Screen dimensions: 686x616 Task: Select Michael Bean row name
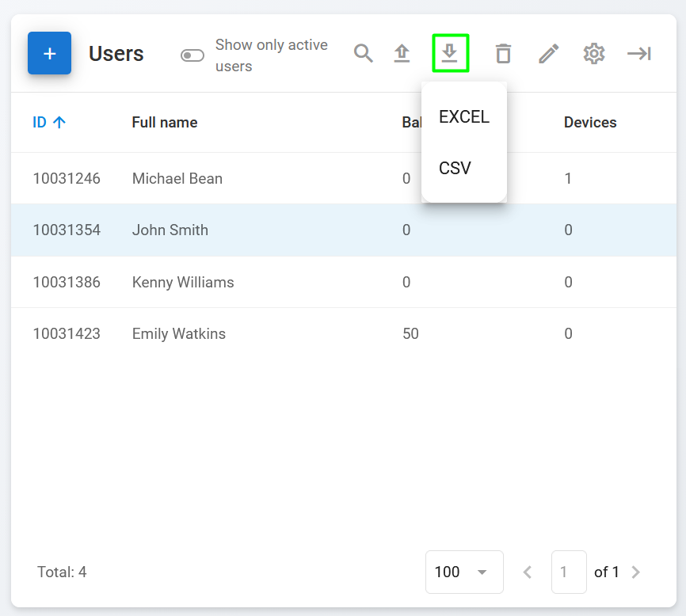tap(177, 178)
